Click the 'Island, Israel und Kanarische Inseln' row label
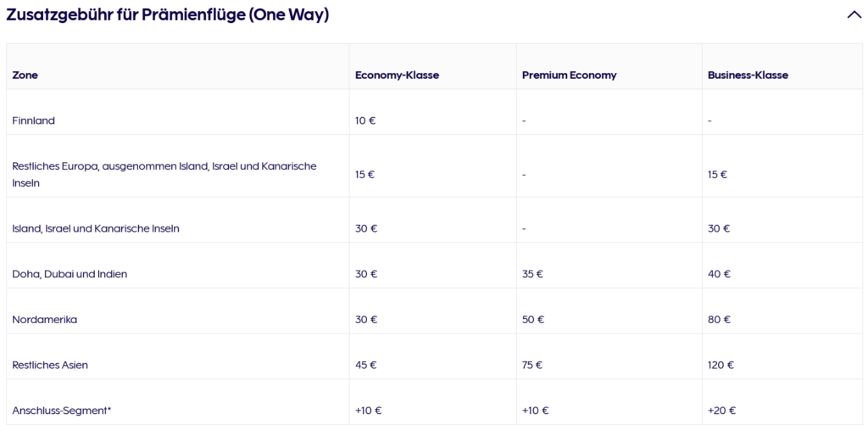Image resolution: width=868 pixels, height=431 pixels. (96, 228)
